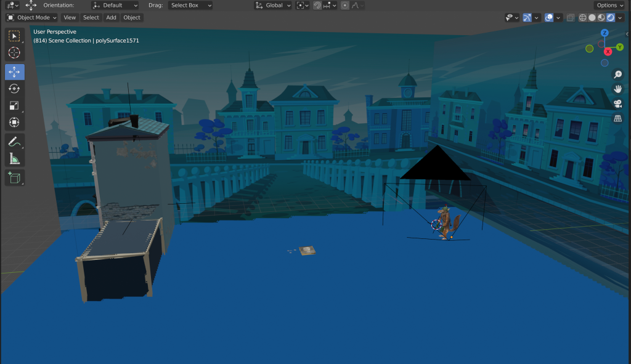Viewport: 631px width, 364px height.
Task: Toggle camera view with camera icon
Action: pyautogui.click(x=617, y=103)
